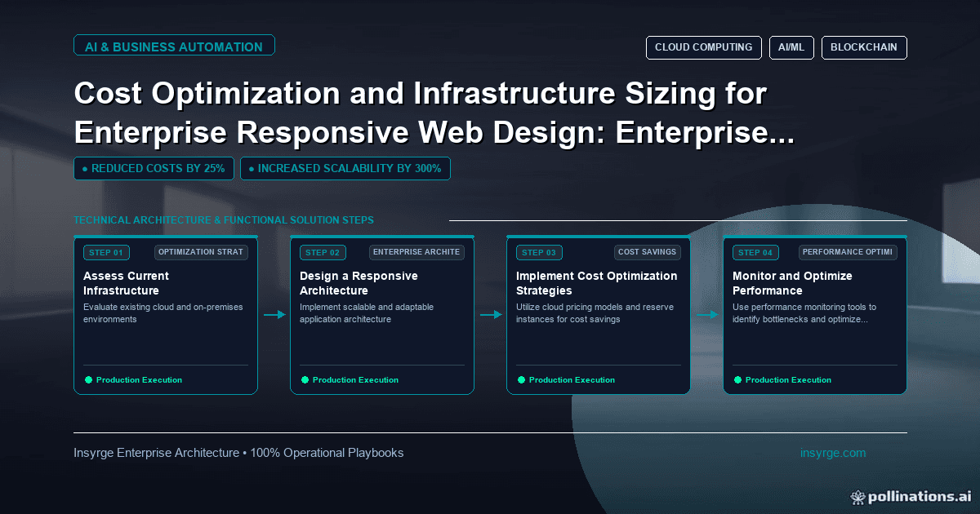Image resolution: width=980 pixels, height=514 pixels.
Task: Click the green status dot under Monitor and Optimize Performance
Action: tap(737, 379)
